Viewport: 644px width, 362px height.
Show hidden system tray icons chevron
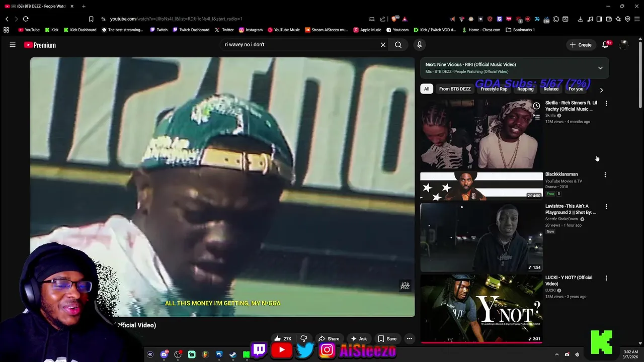tap(557, 354)
